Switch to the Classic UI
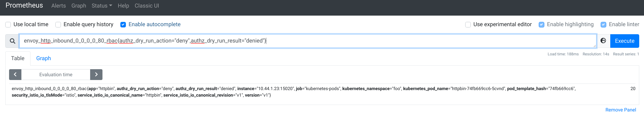Screen dimensions: 644x117 click(x=147, y=6)
